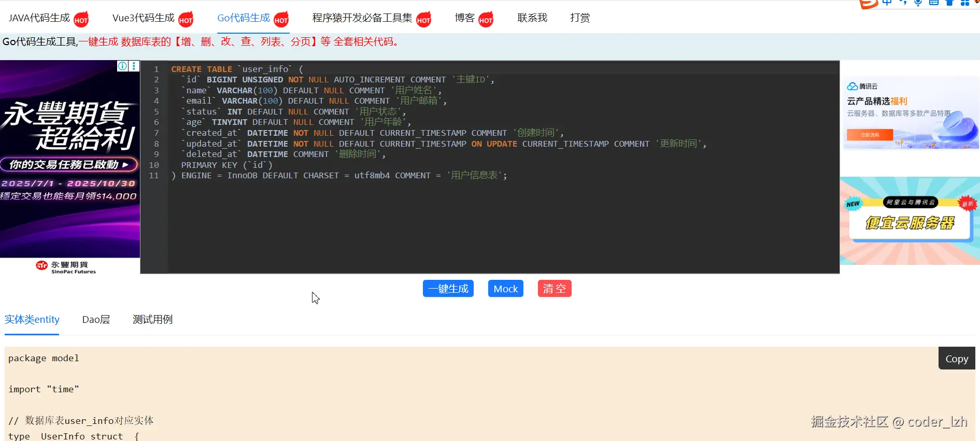Click the 清空 button

point(555,289)
